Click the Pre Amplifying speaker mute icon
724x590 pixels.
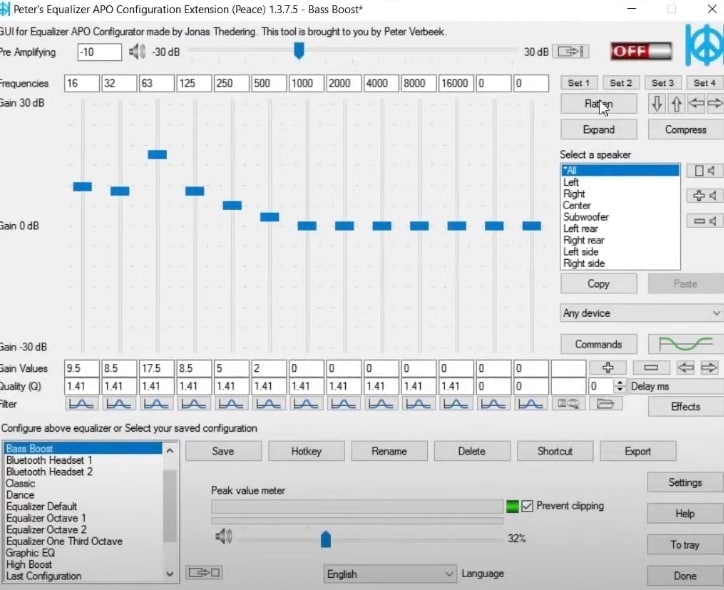137,52
